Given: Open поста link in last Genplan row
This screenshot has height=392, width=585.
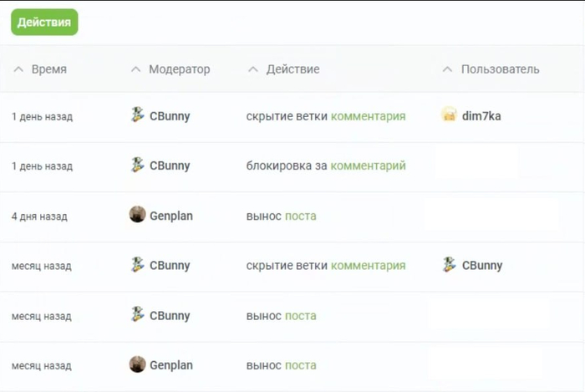Looking at the screenshot, I should pos(301,365).
